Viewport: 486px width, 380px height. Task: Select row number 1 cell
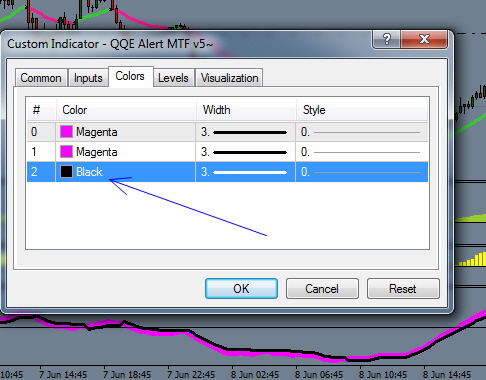point(41,152)
